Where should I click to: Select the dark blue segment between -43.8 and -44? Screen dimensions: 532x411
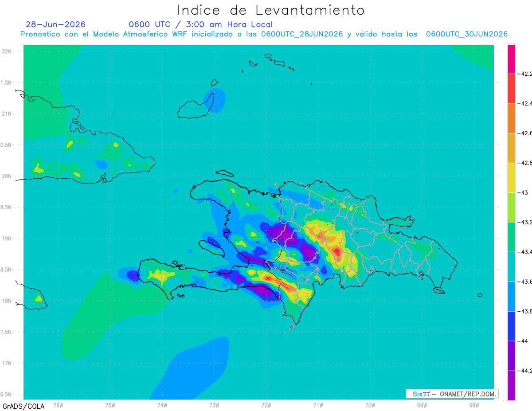pos(511,326)
